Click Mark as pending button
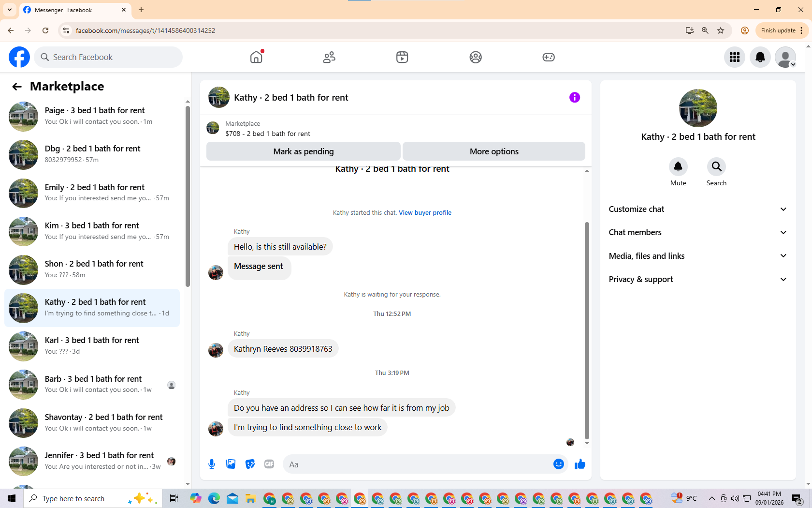This screenshot has height=508, width=812. pos(304,151)
